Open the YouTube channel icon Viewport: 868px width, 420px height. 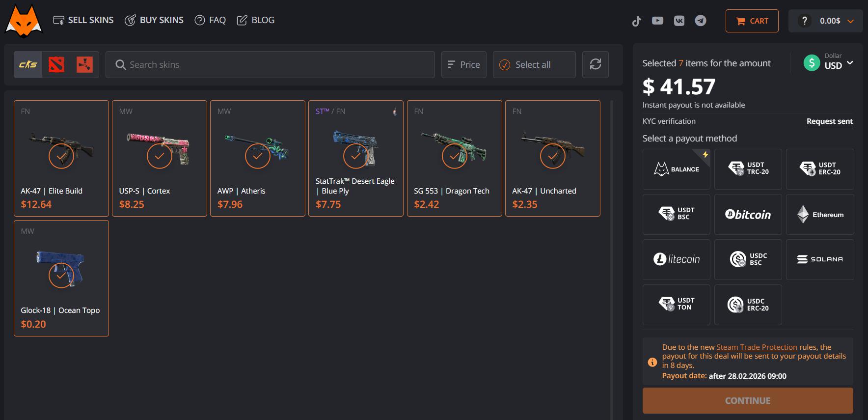pyautogui.click(x=657, y=21)
